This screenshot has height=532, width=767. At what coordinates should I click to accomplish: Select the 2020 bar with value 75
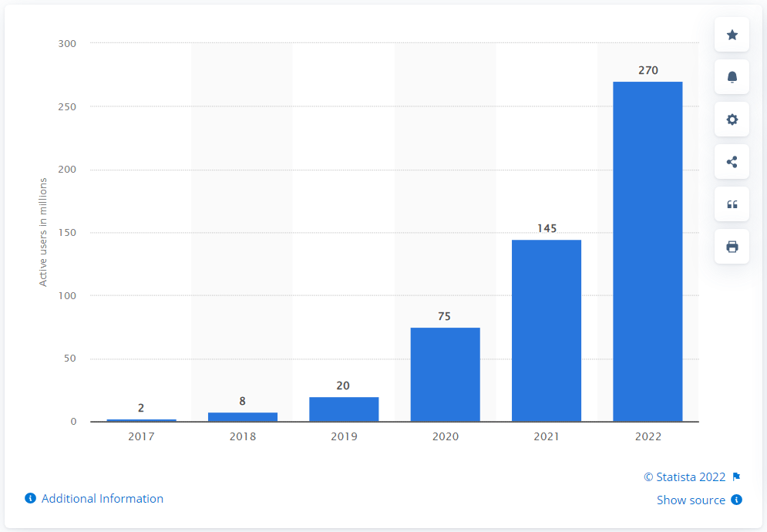445,375
